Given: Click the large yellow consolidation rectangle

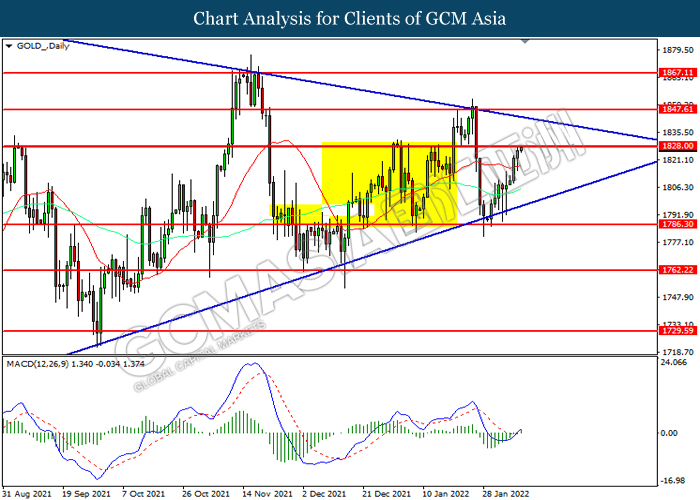Looking at the screenshot, I should tap(389, 184).
